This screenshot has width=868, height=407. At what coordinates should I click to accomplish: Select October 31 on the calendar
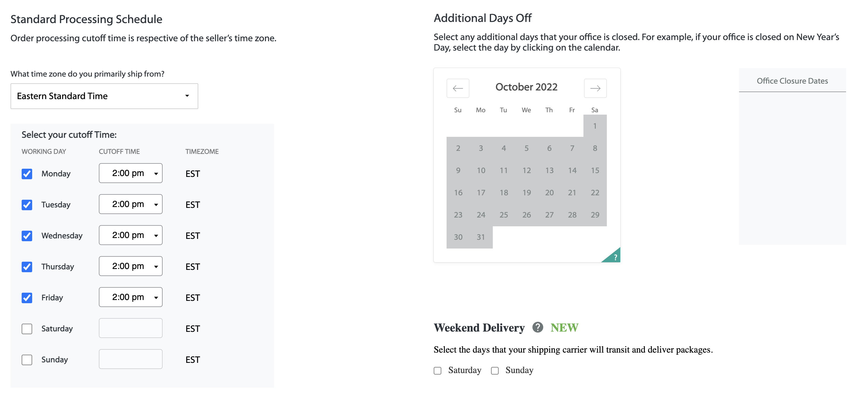point(481,237)
